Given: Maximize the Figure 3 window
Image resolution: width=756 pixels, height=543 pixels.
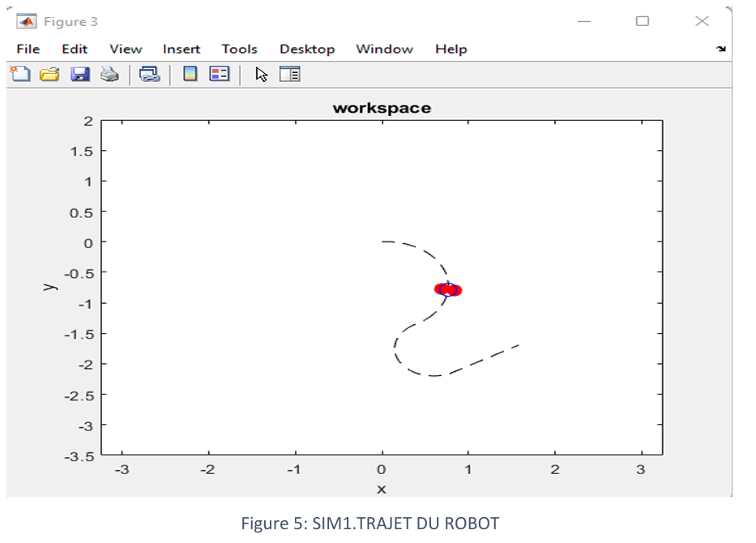Looking at the screenshot, I should [x=643, y=21].
